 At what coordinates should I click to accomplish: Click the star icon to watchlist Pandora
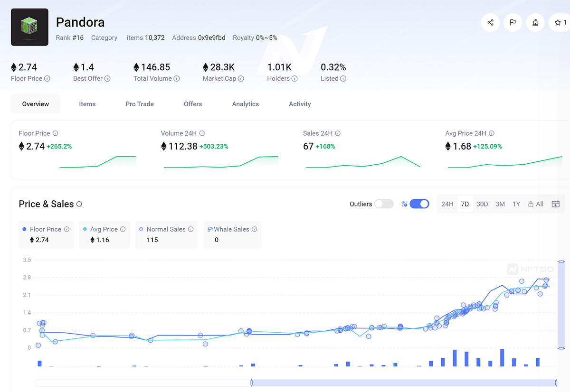coord(557,22)
